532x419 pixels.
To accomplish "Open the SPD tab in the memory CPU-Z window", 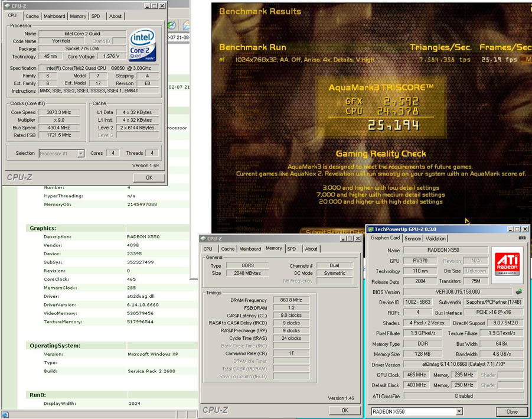I will coord(292,249).
